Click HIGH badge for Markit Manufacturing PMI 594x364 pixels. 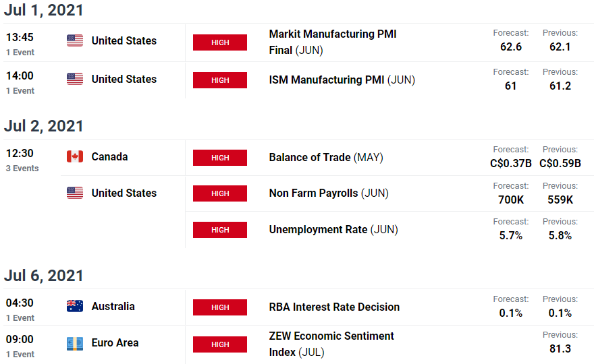pos(220,42)
